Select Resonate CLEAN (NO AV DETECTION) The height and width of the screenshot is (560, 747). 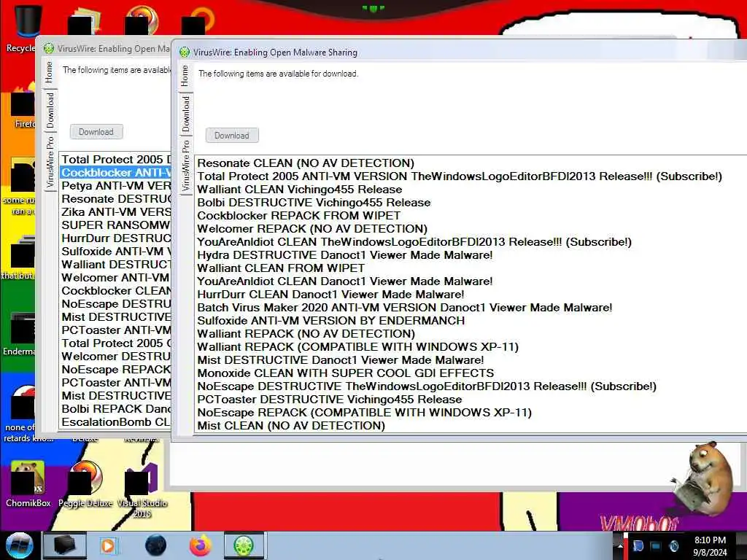pos(306,163)
